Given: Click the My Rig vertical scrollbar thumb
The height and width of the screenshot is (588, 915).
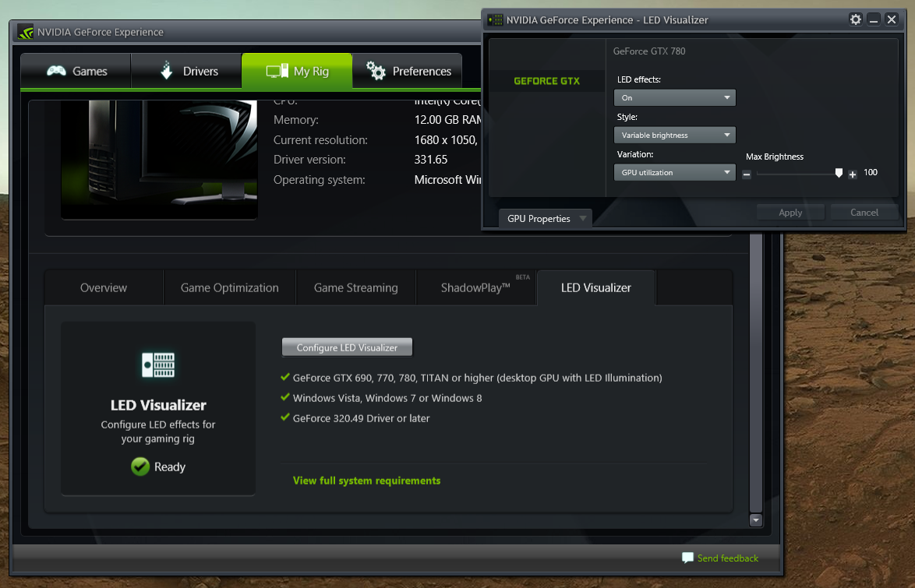Looking at the screenshot, I should [x=756, y=373].
